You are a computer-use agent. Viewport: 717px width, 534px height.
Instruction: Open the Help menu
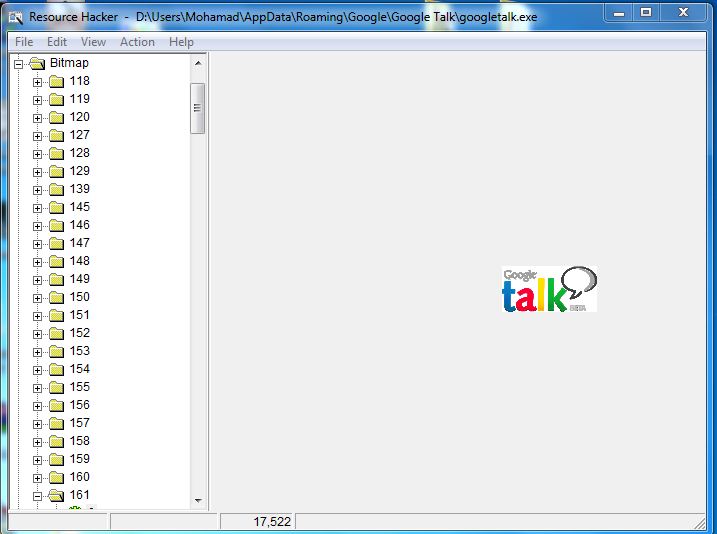(181, 42)
